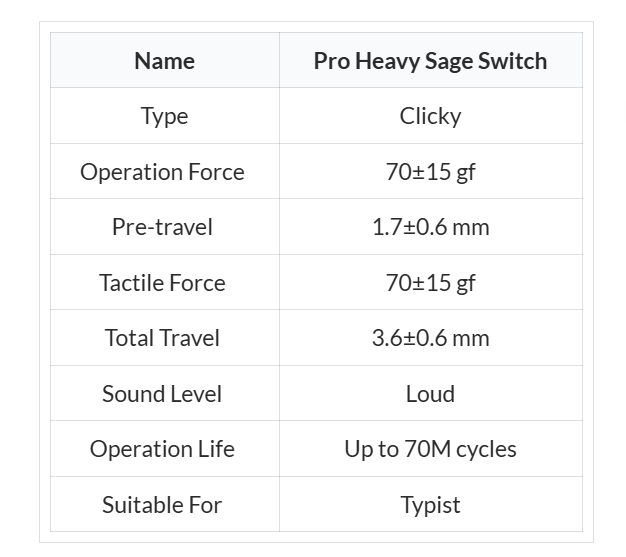Select the Loud value cell
The height and width of the screenshot is (557, 626).
[x=430, y=393]
